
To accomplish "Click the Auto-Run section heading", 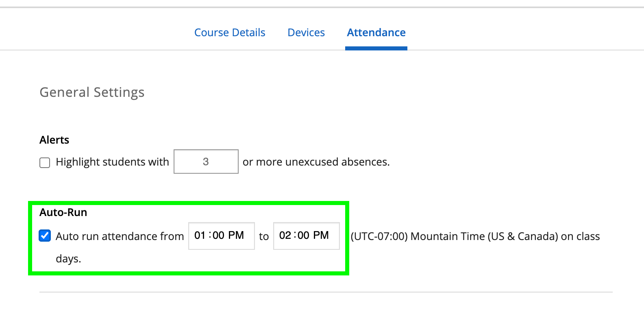I will pyautogui.click(x=63, y=212).
